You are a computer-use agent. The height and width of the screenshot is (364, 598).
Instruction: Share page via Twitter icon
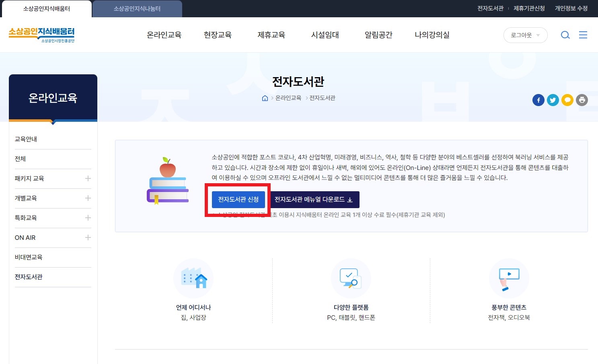coord(553,100)
